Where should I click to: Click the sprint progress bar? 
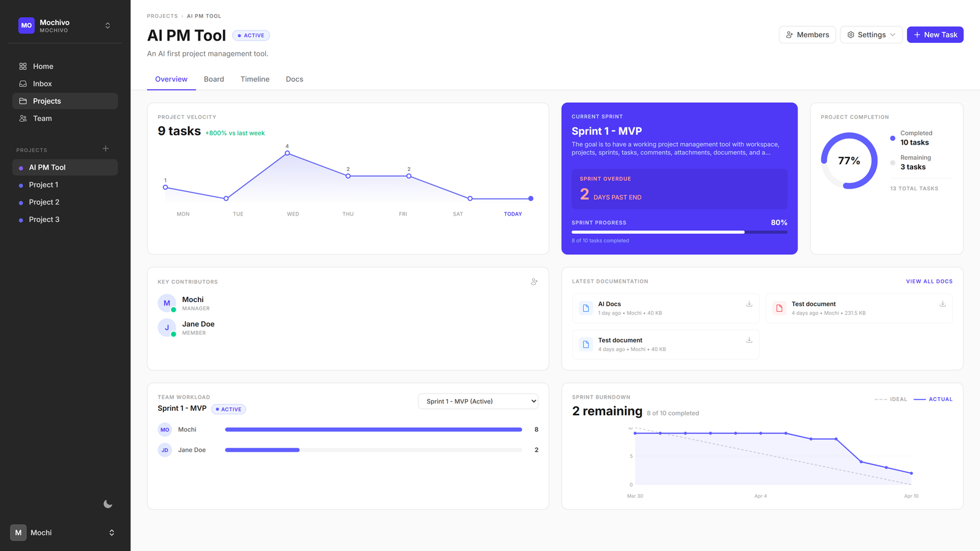coord(679,232)
